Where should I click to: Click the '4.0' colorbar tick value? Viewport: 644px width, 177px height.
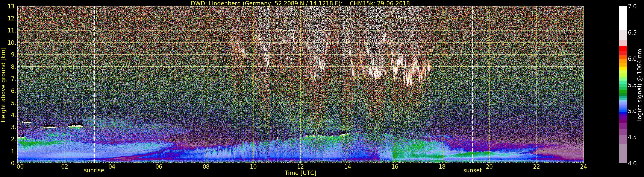[x=632, y=163]
